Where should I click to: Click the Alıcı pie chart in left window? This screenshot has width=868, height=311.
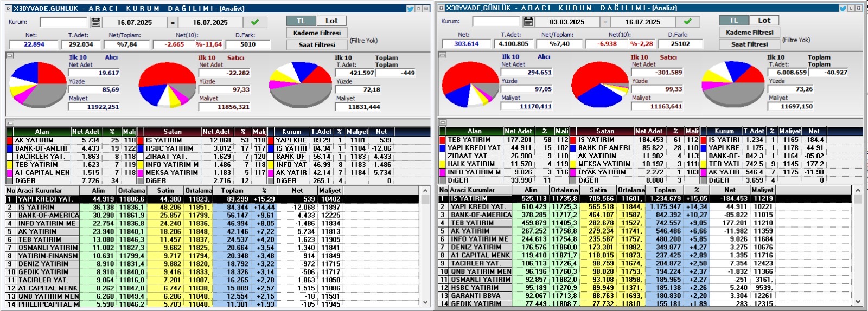click(x=38, y=85)
